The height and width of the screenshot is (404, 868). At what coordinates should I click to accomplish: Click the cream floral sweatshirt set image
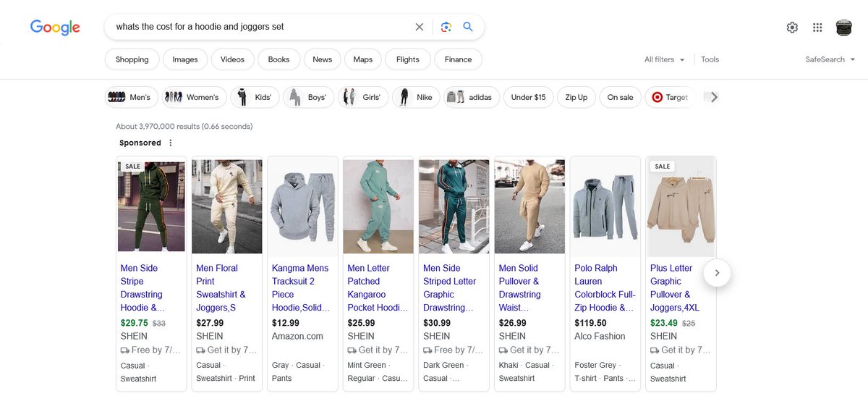pos(227,206)
